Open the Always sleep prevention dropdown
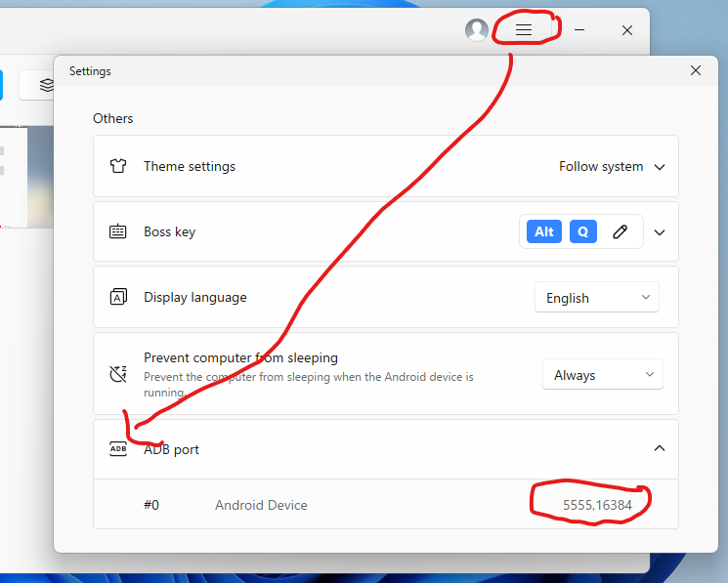 pos(602,374)
